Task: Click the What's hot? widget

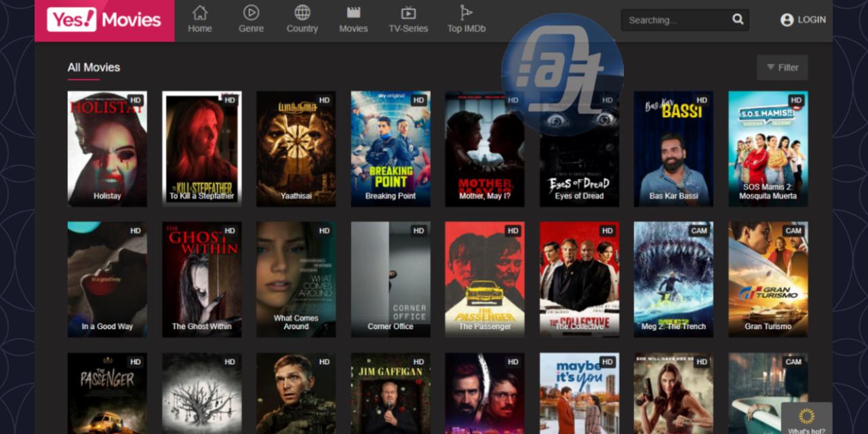Action: coord(806,419)
